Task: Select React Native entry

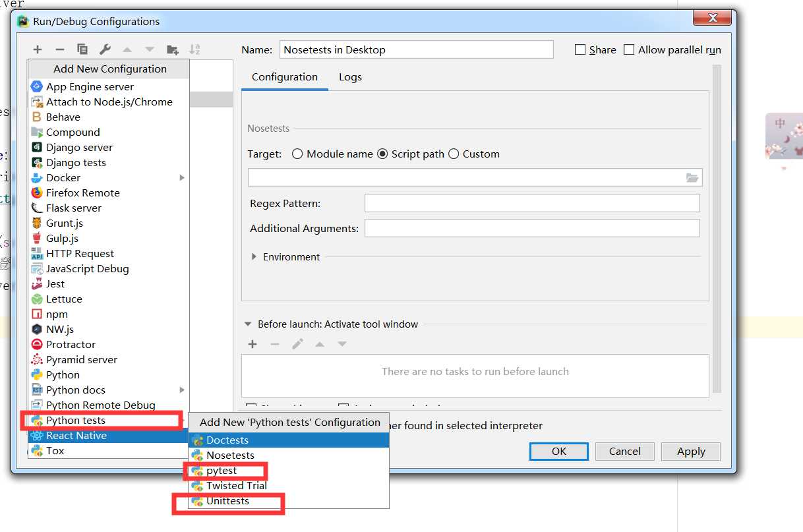Action: click(108, 435)
